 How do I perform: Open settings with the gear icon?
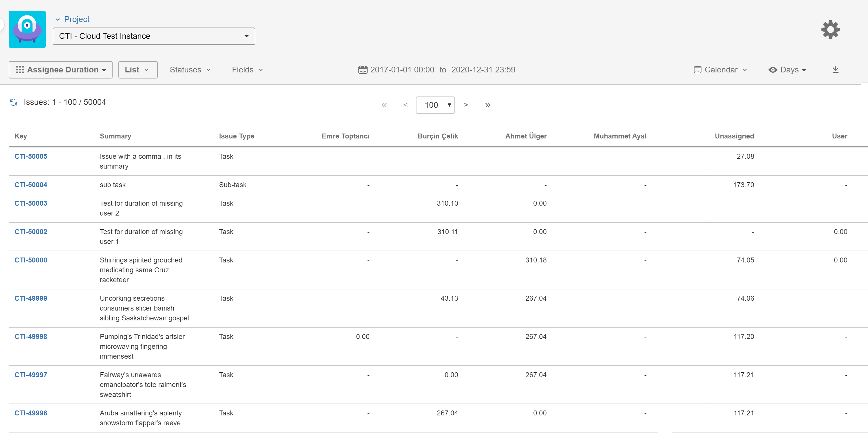(830, 30)
